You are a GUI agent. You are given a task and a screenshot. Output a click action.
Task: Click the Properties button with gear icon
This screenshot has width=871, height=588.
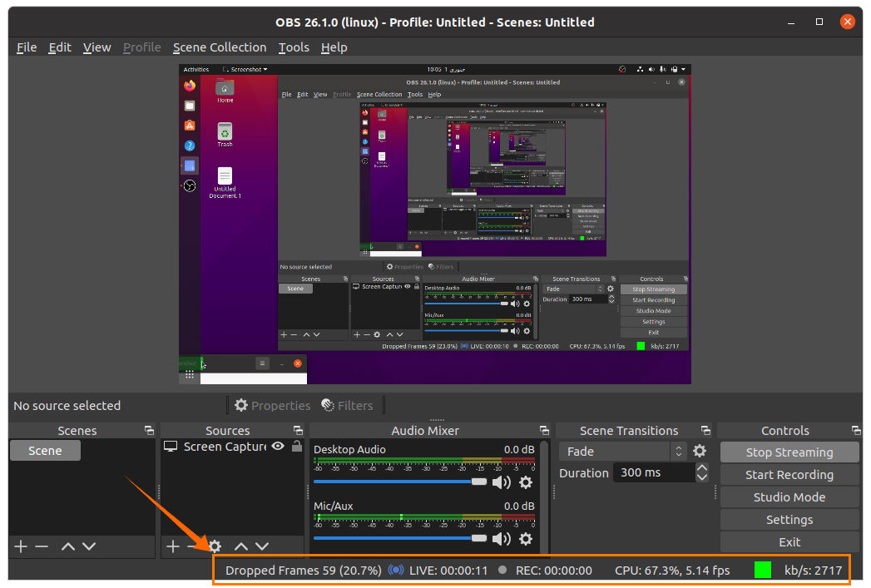pyautogui.click(x=272, y=405)
